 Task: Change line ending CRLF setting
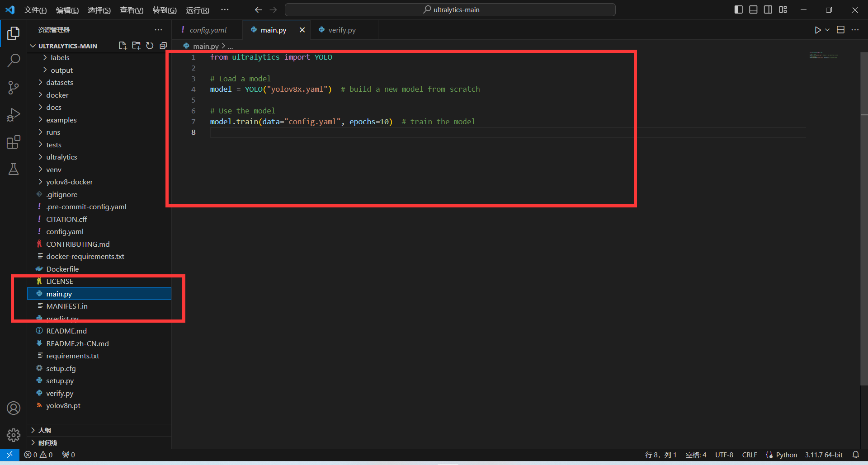750,455
